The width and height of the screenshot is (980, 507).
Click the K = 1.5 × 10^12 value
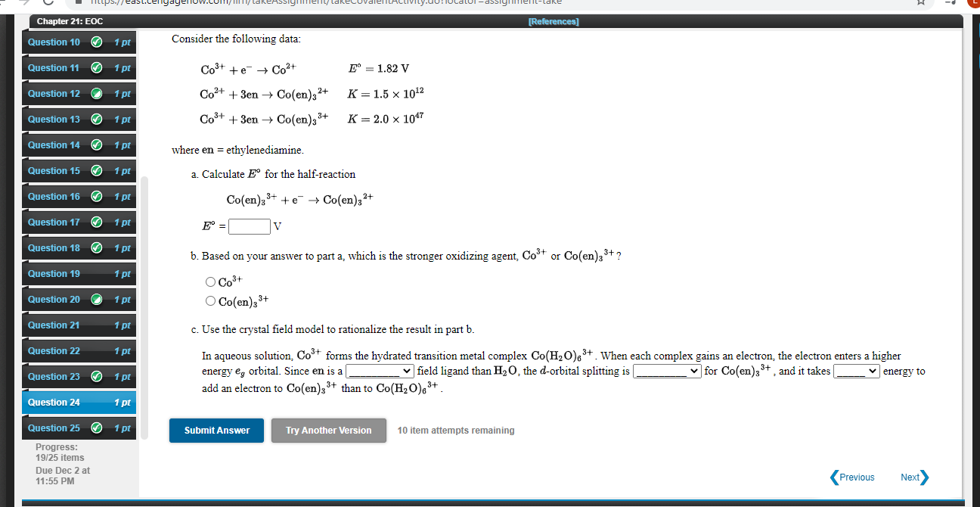coord(386,94)
